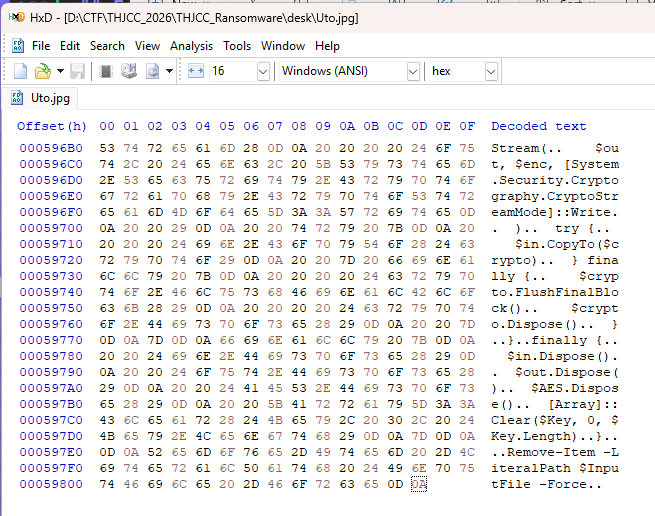
Task: Click the document icon left of File menu
Action: click(x=18, y=45)
